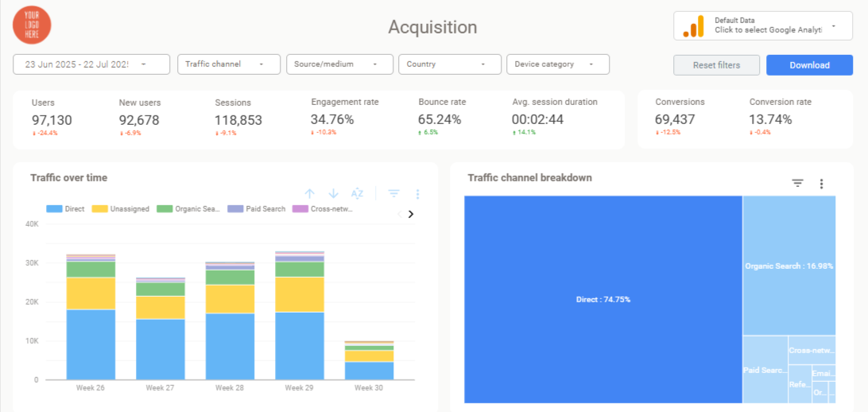Click the Referral treemap block
This screenshot has height=412, width=868.
(x=800, y=384)
